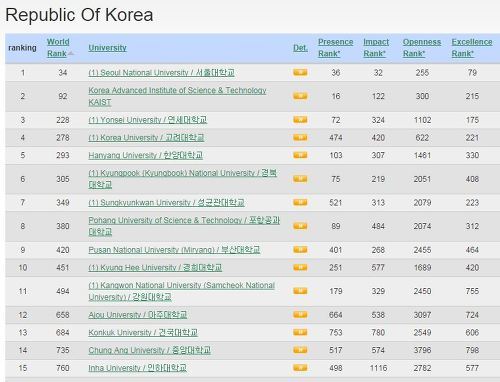
Task: Click the Det. icon for Pusan National University
Action: [300, 250]
